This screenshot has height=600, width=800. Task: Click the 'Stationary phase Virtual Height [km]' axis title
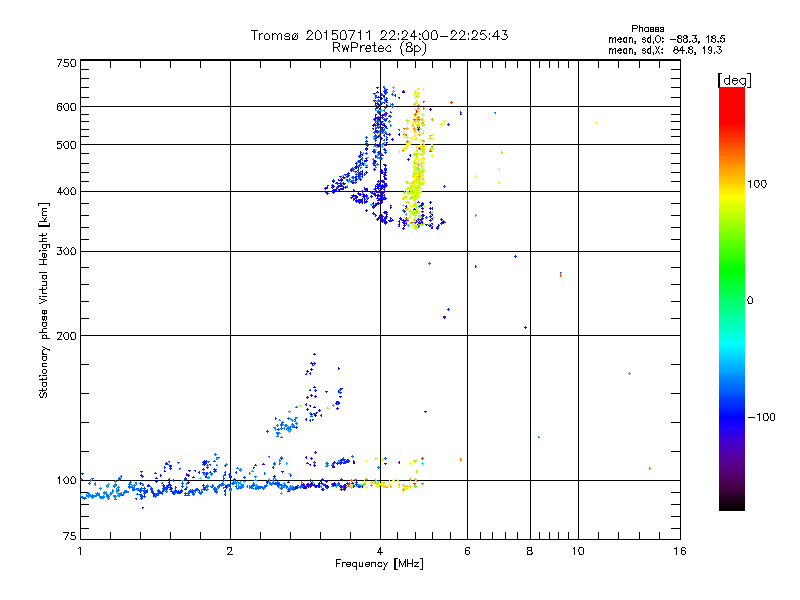click(x=43, y=300)
